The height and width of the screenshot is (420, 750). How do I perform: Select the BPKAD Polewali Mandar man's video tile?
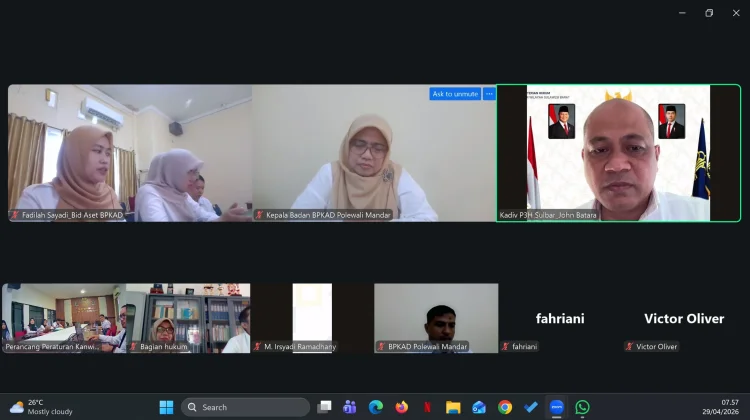coord(436,318)
